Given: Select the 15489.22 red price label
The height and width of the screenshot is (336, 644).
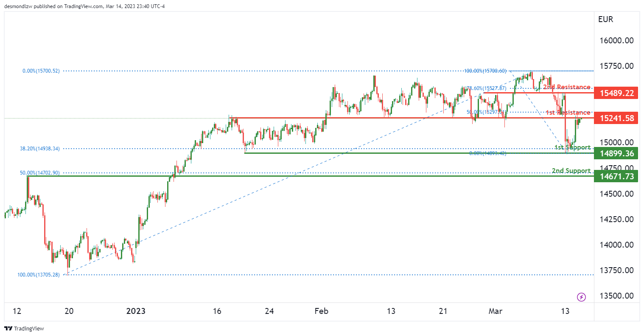Looking at the screenshot, I should point(616,93).
